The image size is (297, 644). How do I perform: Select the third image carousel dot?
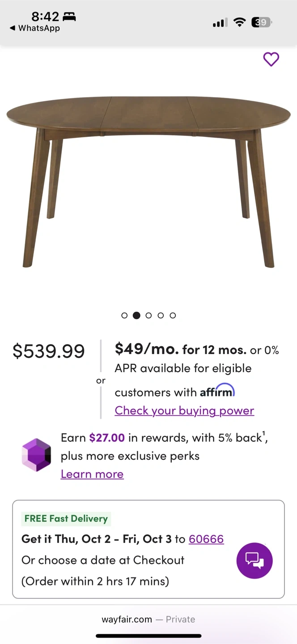[149, 315]
